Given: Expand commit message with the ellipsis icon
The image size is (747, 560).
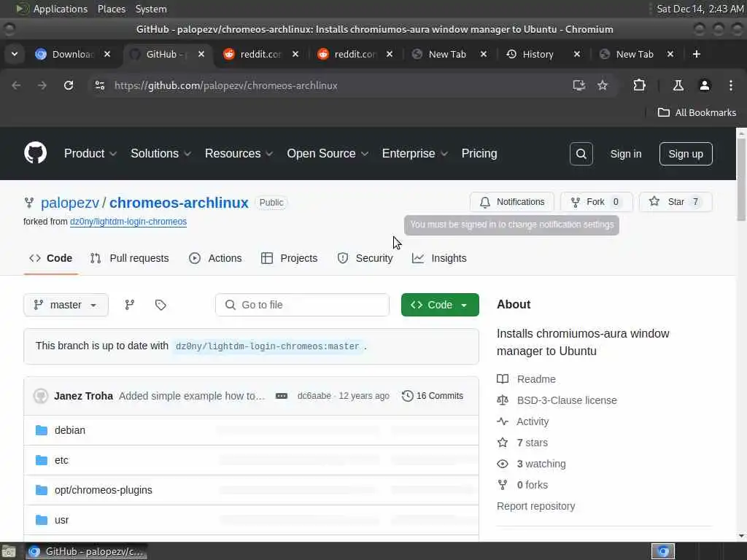Looking at the screenshot, I should click(282, 396).
